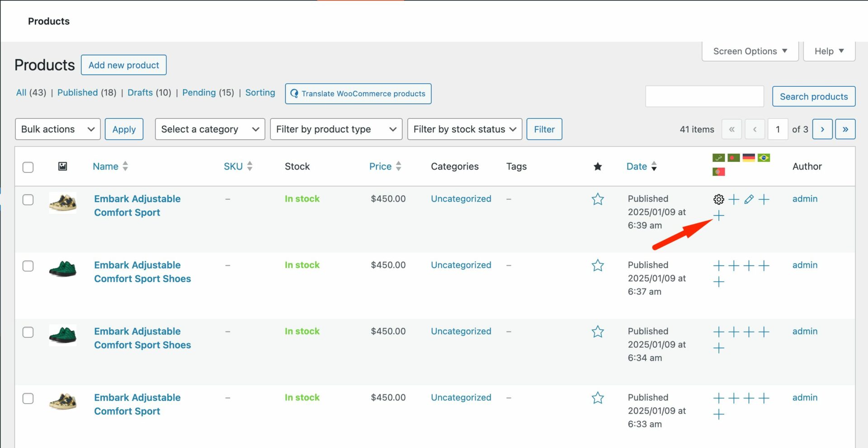This screenshot has width=868, height=448.
Task: Select checkbox for product published 6:33 am
Action: point(28,398)
